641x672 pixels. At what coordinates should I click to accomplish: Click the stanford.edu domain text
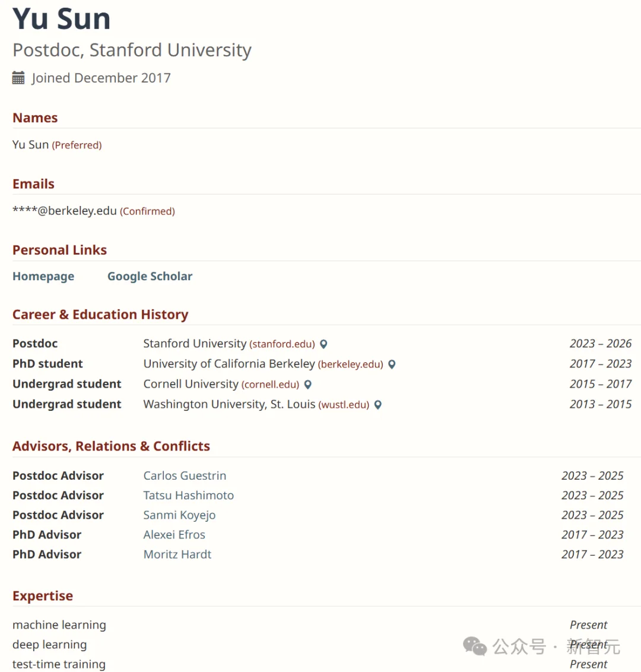tap(282, 344)
